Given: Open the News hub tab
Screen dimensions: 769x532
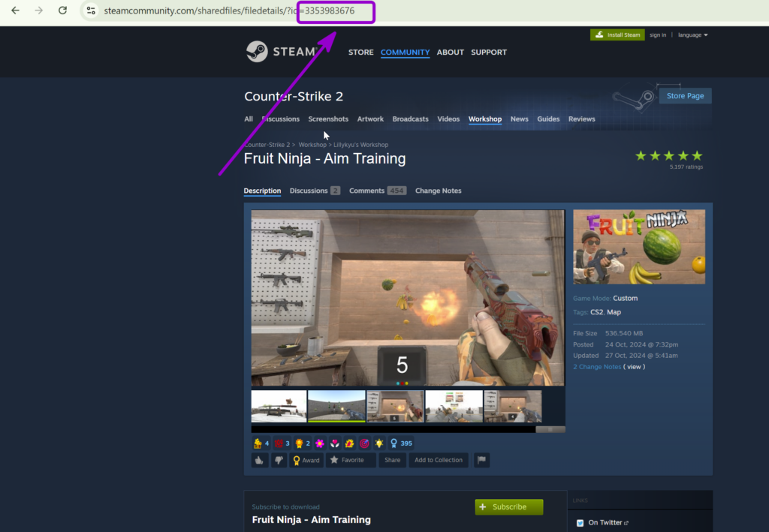Looking at the screenshot, I should (x=520, y=119).
